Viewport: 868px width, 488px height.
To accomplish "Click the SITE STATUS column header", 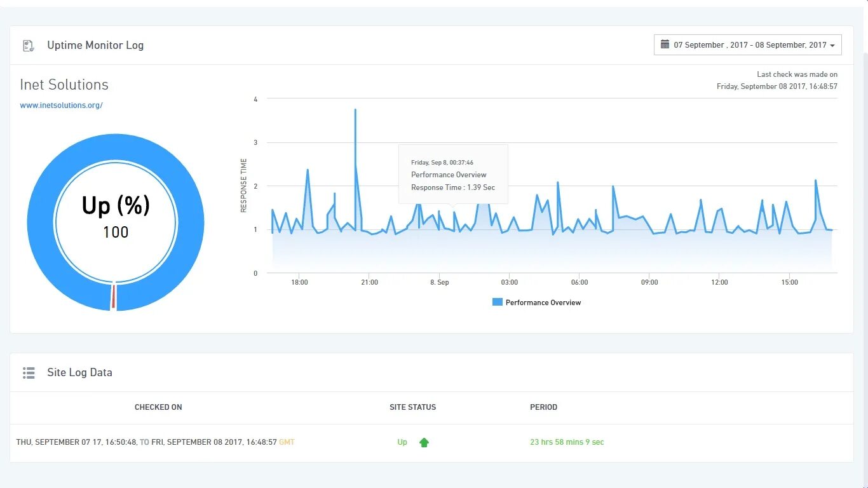I will click(413, 407).
